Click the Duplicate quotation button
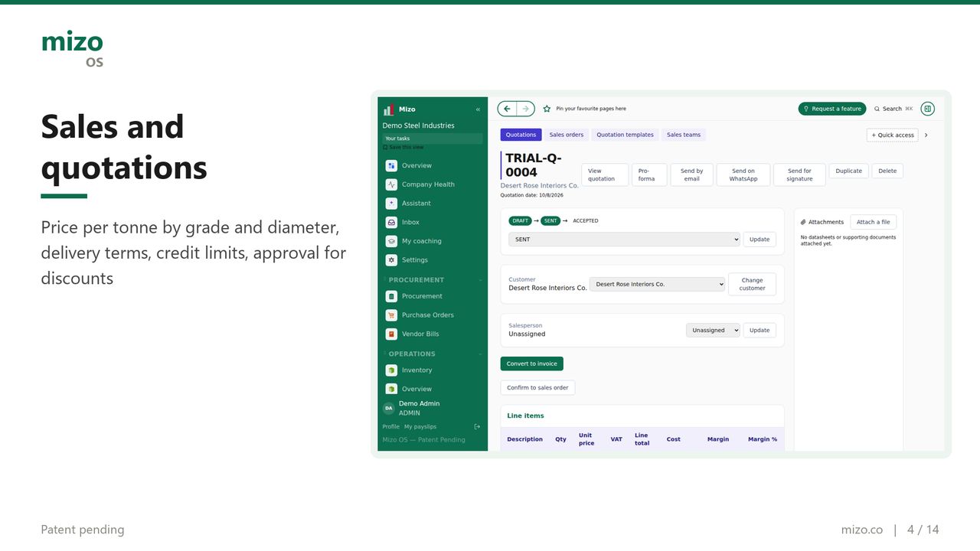The image size is (980, 551). click(x=848, y=171)
